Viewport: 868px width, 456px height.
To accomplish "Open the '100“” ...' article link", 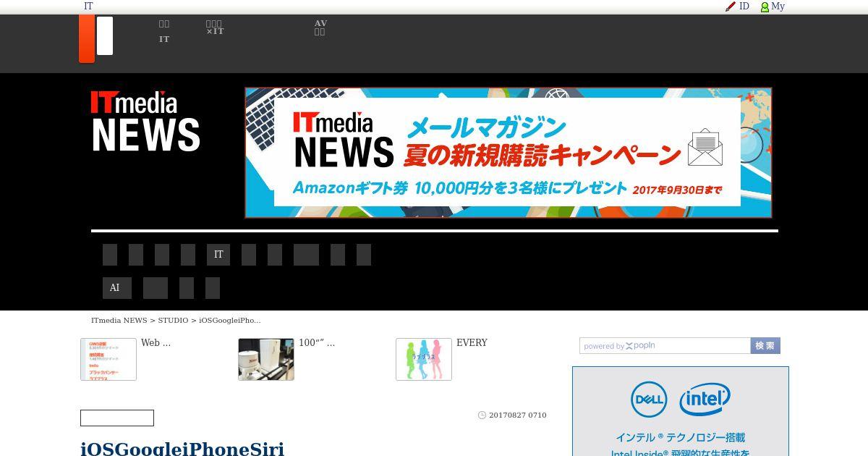I will click(x=317, y=343).
